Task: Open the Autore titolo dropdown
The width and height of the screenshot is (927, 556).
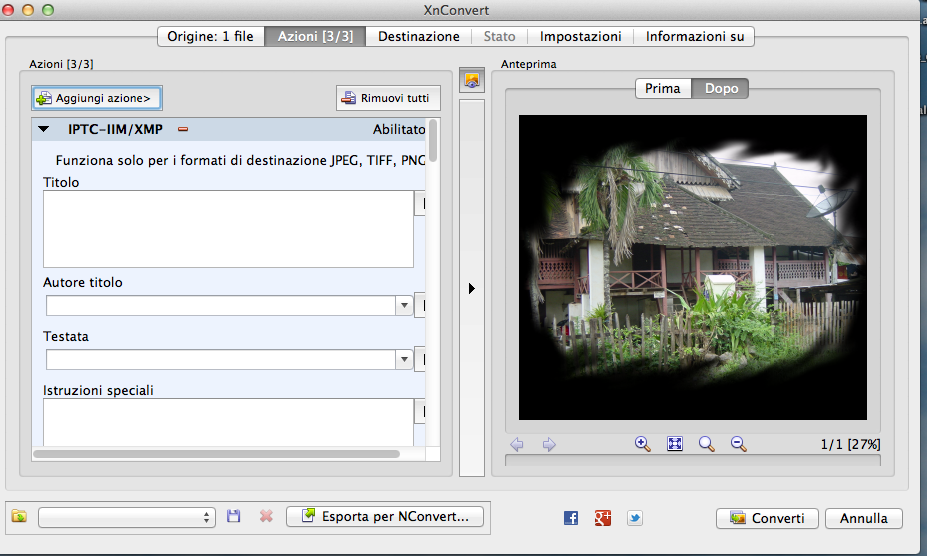Action: 404,306
